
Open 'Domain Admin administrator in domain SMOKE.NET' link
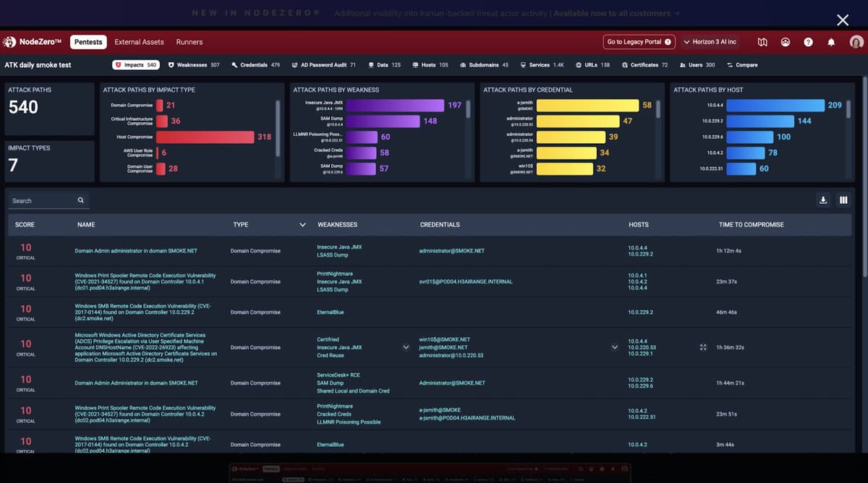tap(136, 251)
